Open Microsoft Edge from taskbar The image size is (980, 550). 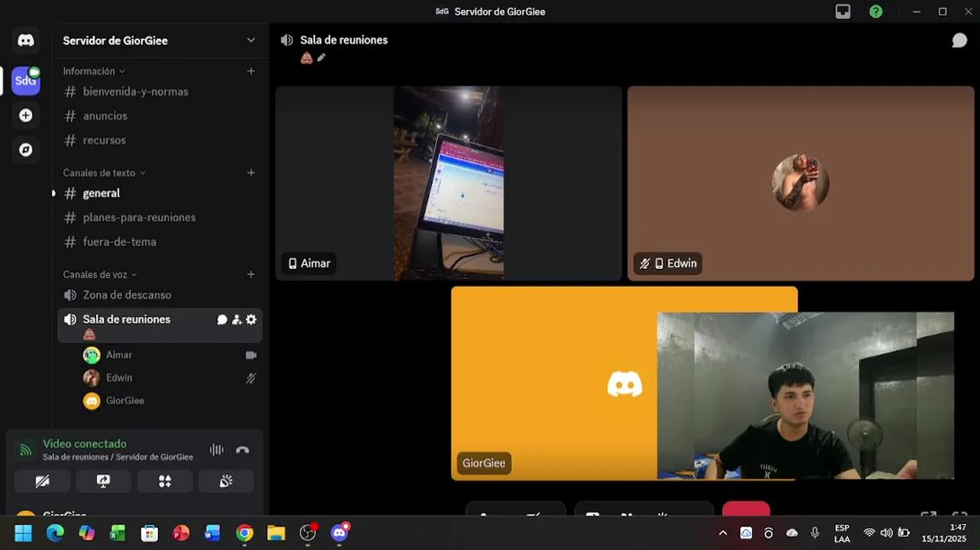(55, 533)
